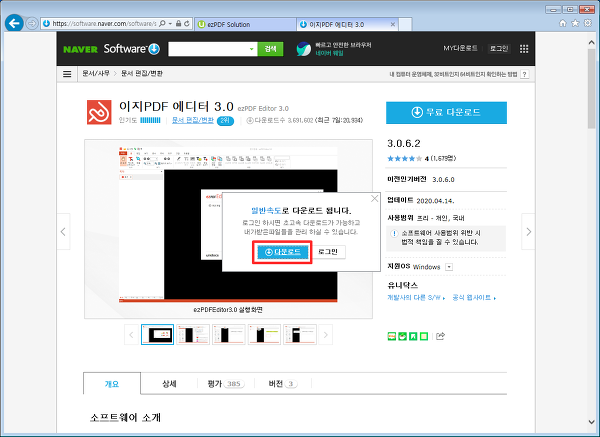
Task: Select the fifth screenshot thumbnail
Action: [300, 334]
